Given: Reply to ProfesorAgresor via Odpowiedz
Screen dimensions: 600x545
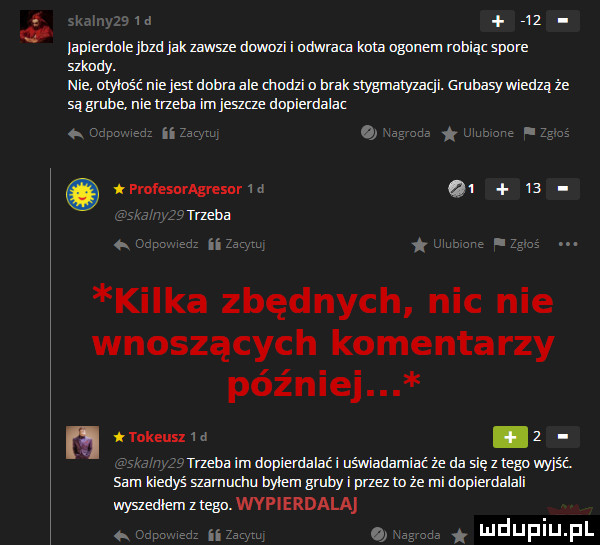Looking at the screenshot, I should click(x=156, y=244).
